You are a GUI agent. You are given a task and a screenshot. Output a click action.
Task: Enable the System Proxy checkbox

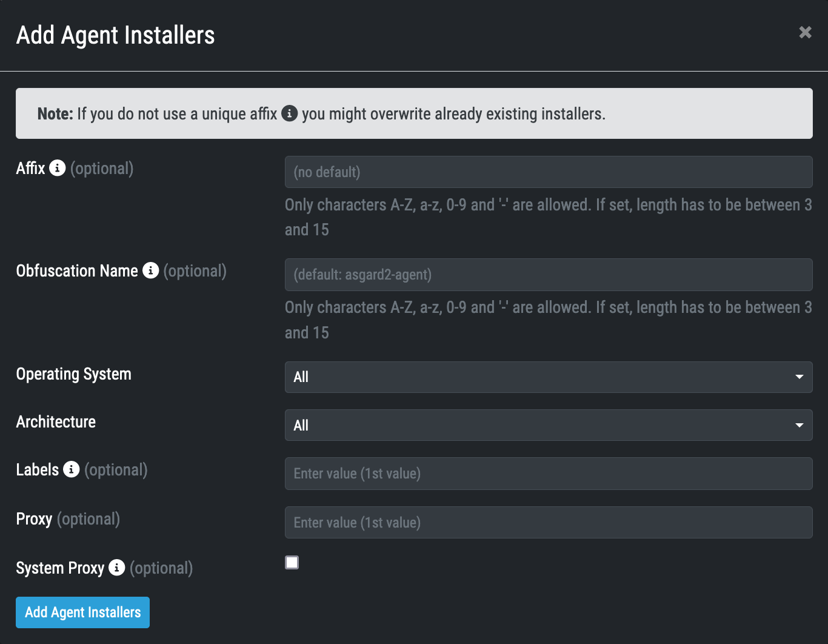[x=292, y=563]
